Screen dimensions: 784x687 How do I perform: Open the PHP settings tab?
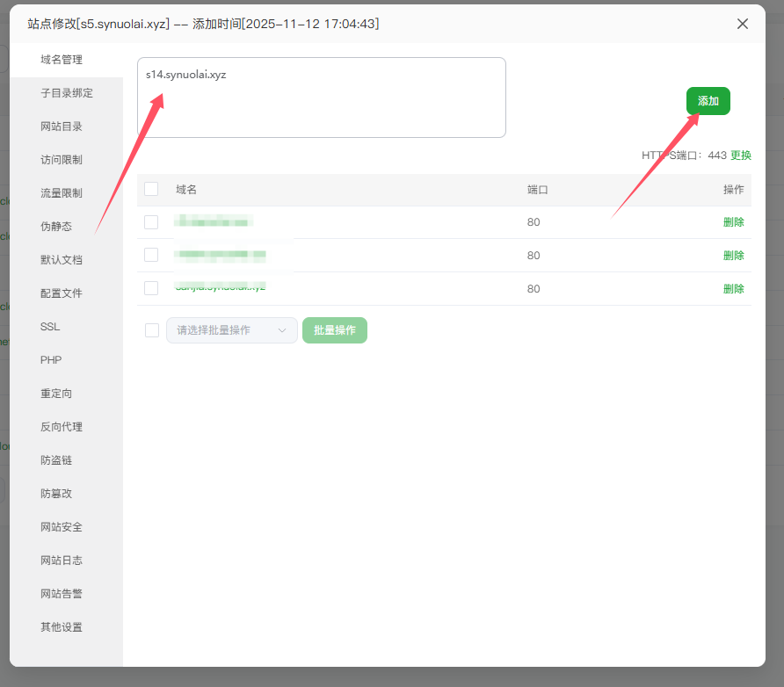[x=51, y=360]
